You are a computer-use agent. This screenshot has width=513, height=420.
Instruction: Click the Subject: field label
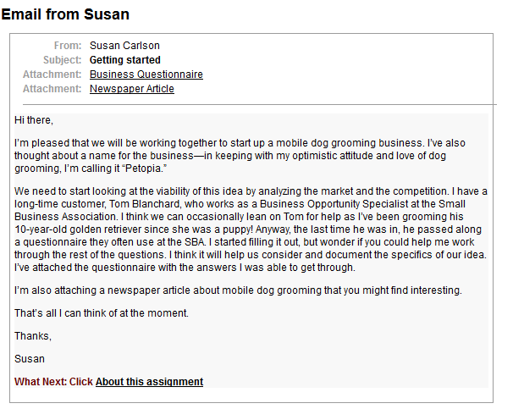pos(63,60)
